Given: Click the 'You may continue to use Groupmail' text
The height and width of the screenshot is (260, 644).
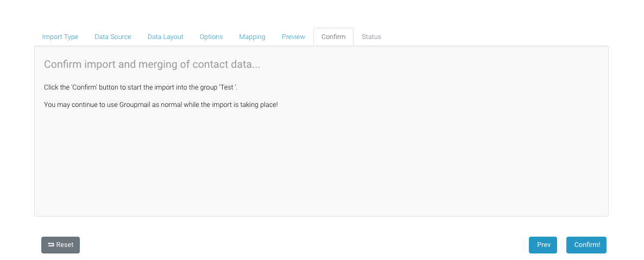Looking at the screenshot, I should [161, 105].
